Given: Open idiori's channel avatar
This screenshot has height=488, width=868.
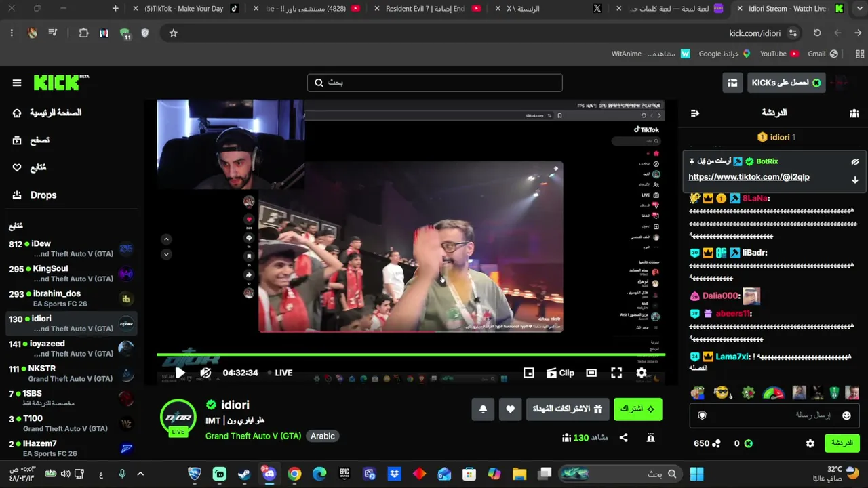Looking at the screenshot, I should click(x=178, y=417).
